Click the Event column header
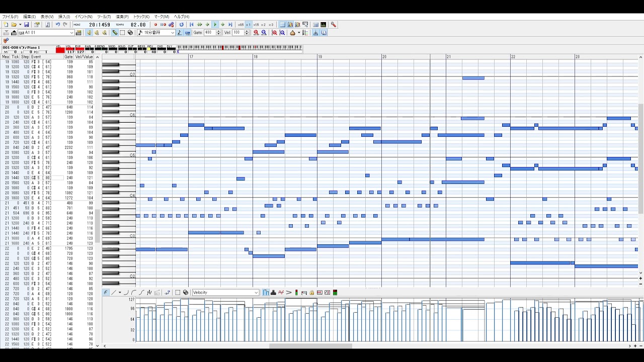The height and width of the screenshot is (362, 644). 36,57
